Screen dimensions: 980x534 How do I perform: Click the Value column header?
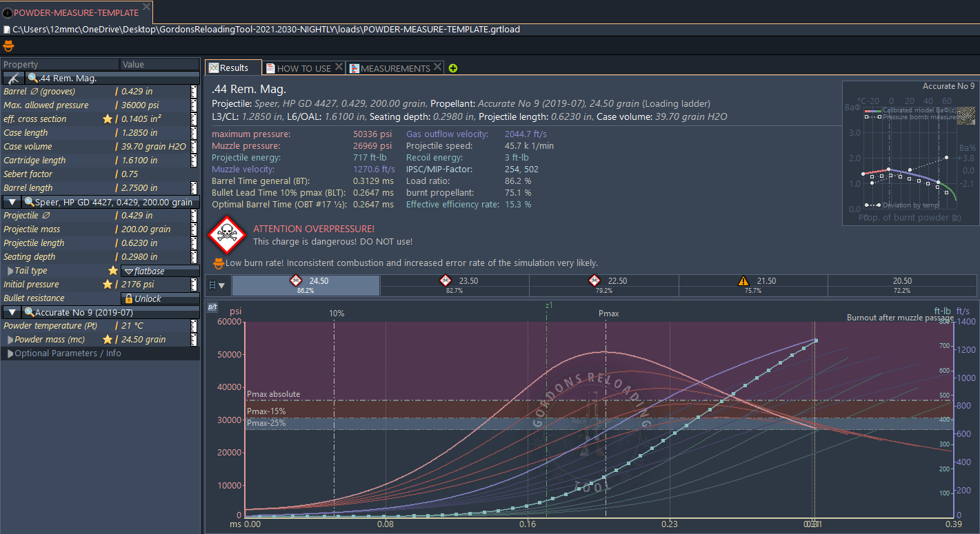pos(160,64)
